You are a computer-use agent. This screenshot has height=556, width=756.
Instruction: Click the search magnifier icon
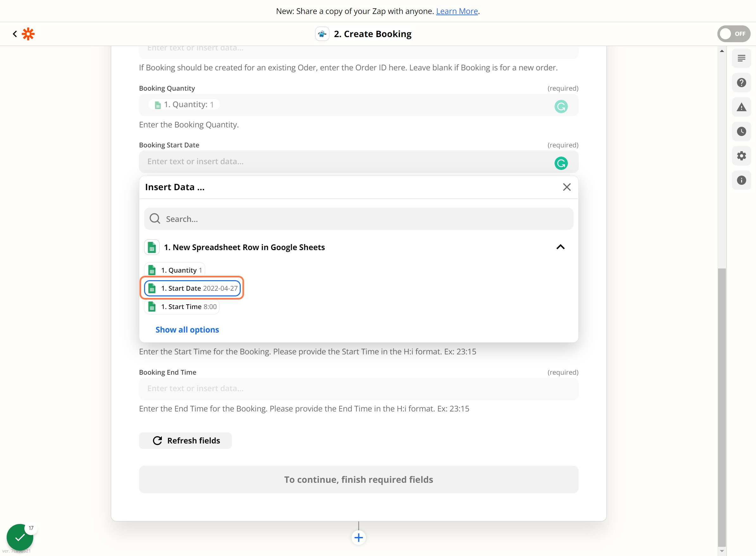(x=155, y=219)
